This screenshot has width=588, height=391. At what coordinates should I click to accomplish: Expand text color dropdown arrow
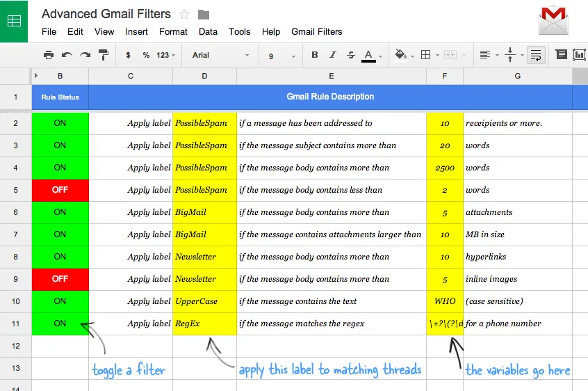(381, 56)
